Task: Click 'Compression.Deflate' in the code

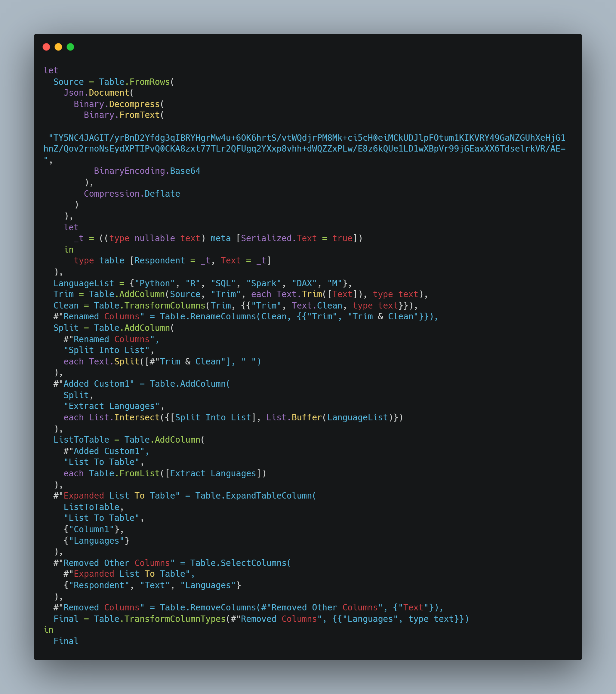Action: [x=132, y=194]
